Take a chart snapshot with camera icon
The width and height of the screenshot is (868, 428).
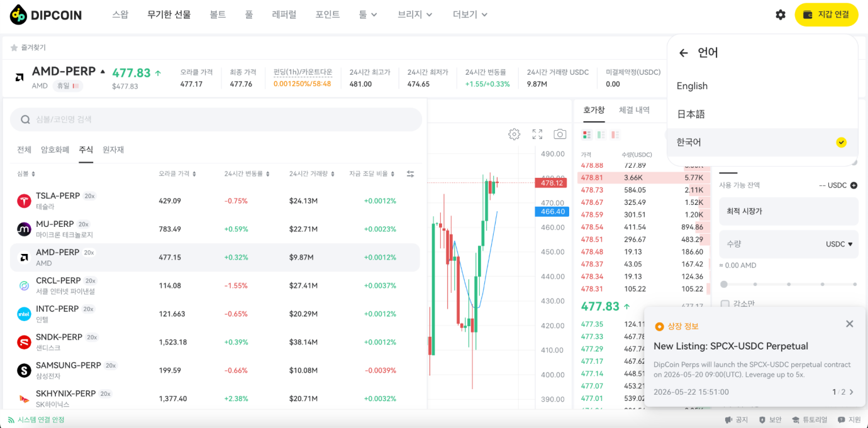pos(560,134)
